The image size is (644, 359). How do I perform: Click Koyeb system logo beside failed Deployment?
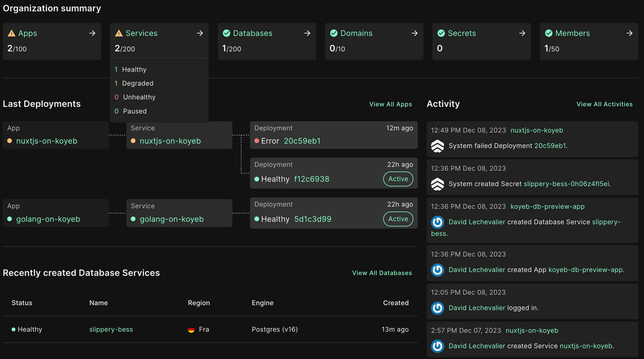(438, 146)
